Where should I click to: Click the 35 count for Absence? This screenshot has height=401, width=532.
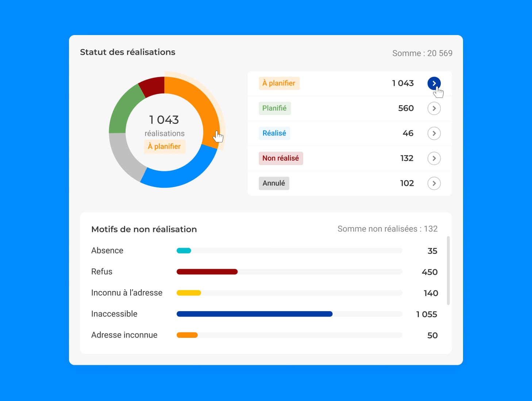432,251
